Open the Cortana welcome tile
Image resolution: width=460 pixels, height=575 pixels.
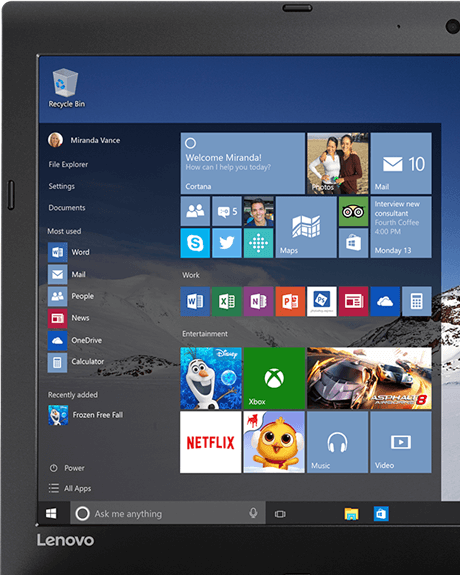[x=242, y=163]
